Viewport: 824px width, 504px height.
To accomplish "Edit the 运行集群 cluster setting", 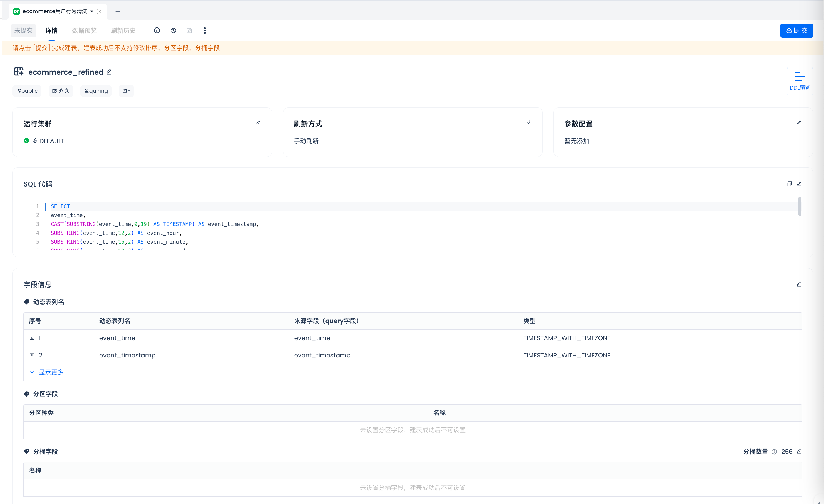I will 258,123.
